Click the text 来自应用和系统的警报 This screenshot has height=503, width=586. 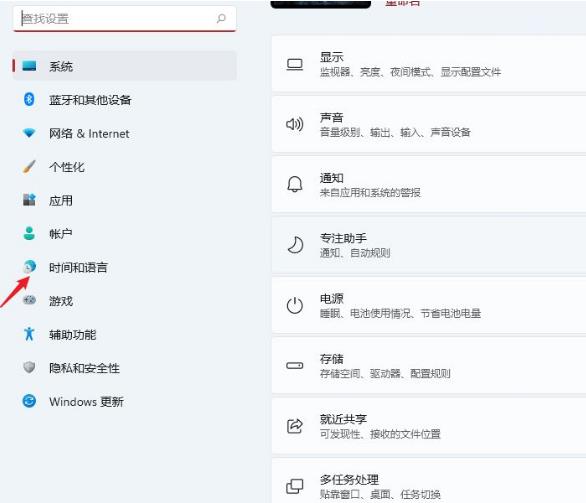tap(370, 192)
